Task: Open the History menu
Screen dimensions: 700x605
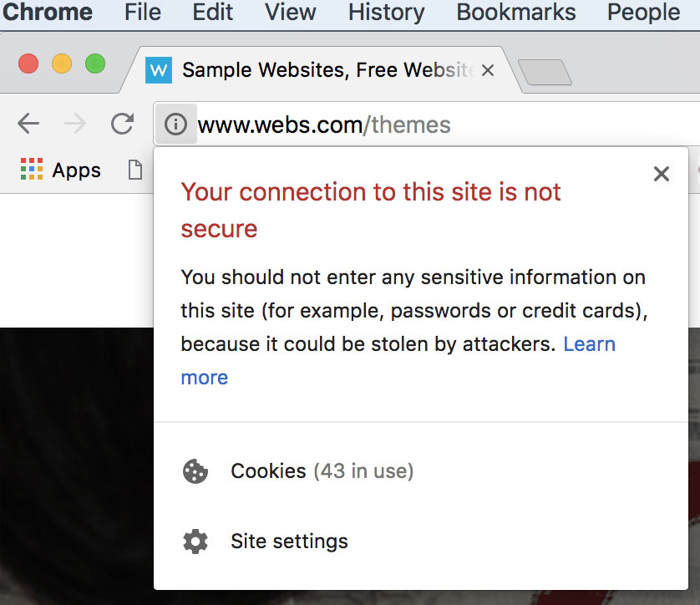Action: [386, 12]
